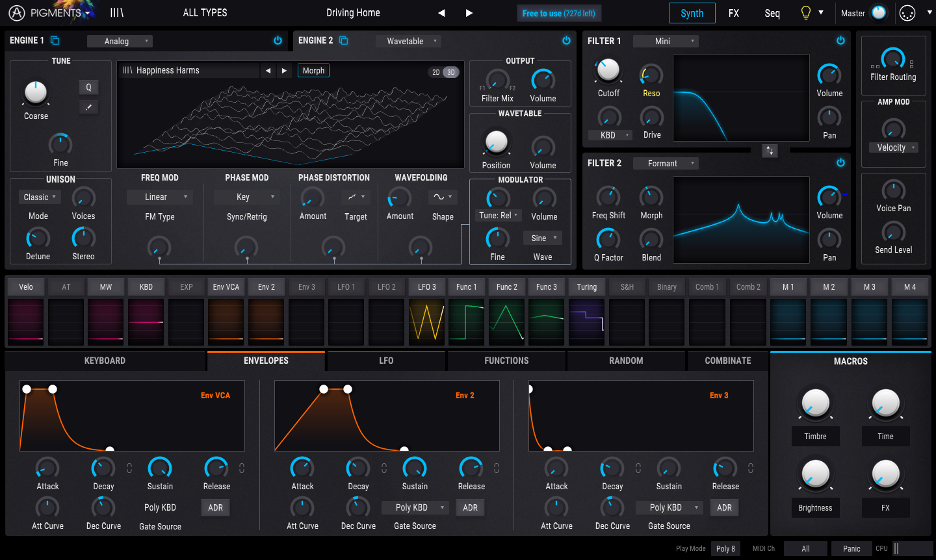The height and width of the screenshot is (560, 936).
Task: Select the M 1 macro modulation source
Action: [x=788, y=286]
